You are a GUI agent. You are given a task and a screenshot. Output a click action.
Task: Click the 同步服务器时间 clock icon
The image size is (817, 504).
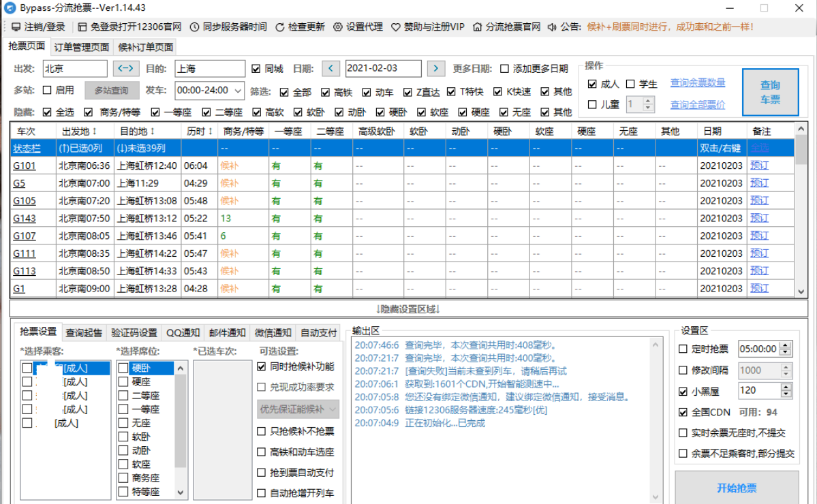point(194,28)
